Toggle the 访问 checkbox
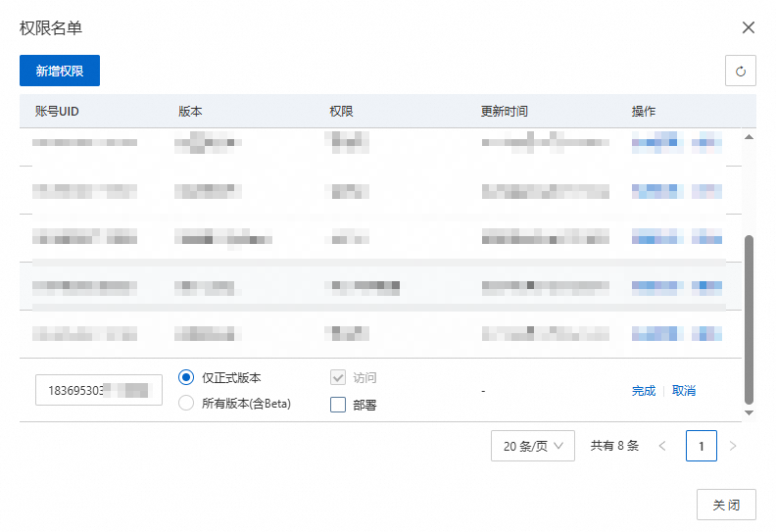The width and height of the screenshot is (776, 532). click(338, 377)
